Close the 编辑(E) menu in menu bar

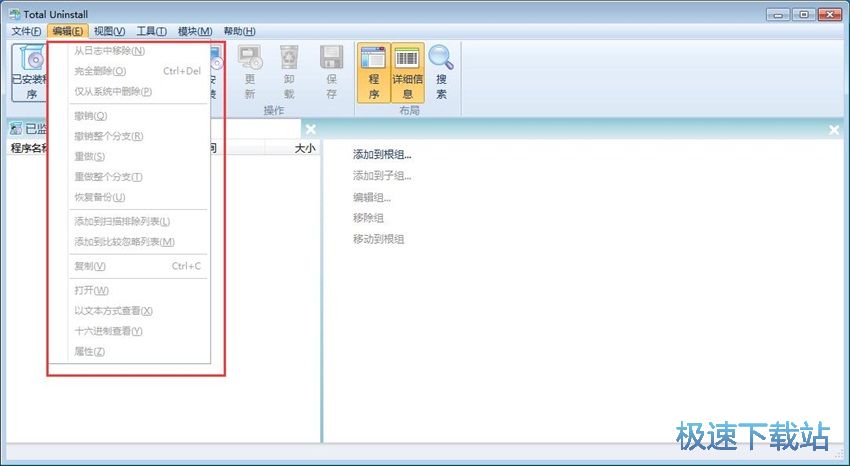click(x=68, y=31)
